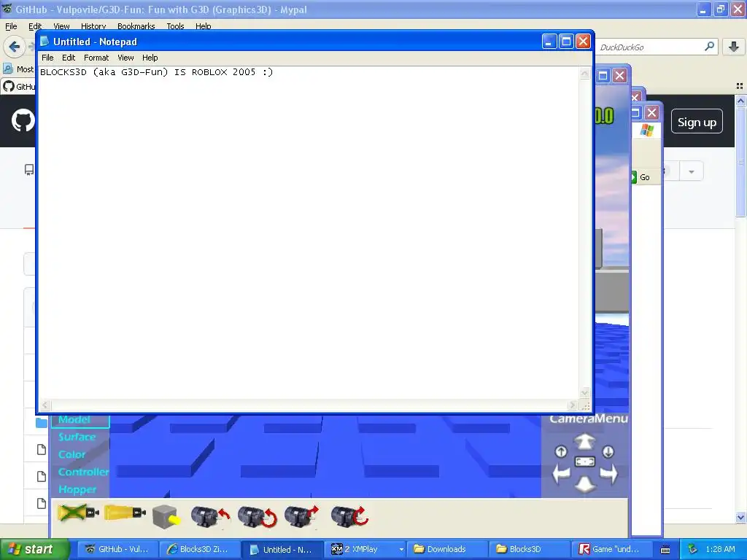Click the first file icon below the GitHub folder
Viewport: 747px width, 560px height.
[42, 449]
